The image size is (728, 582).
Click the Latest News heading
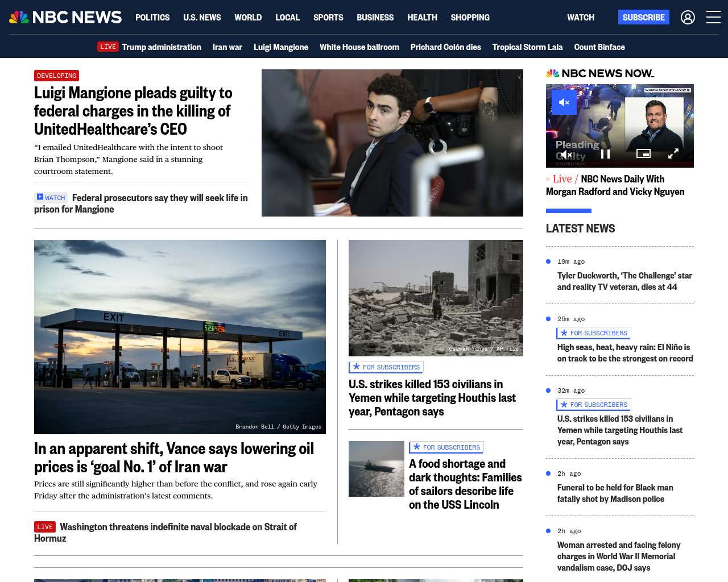580,228
